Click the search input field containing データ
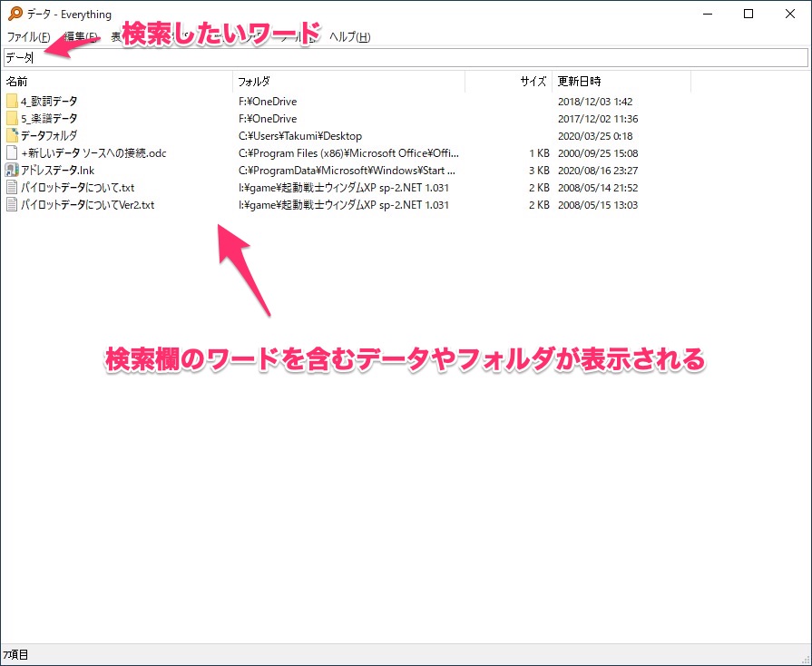This screenshot has height=666, width=812. 405,57
